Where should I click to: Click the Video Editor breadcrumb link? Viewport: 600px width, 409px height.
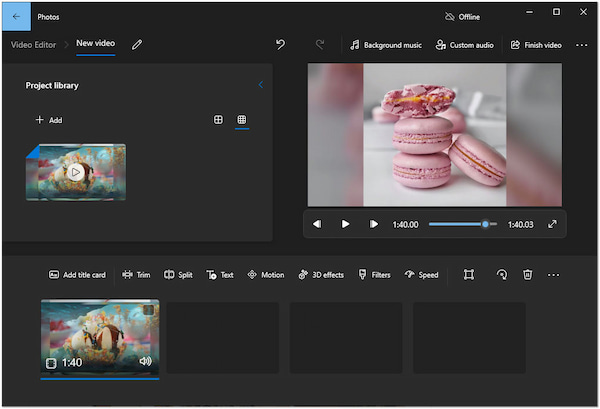33,45
